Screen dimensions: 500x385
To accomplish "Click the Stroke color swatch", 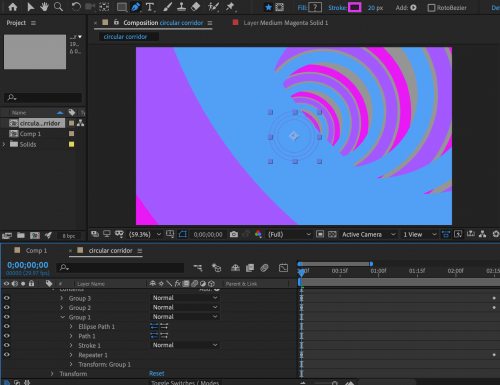I will [354, 7].
